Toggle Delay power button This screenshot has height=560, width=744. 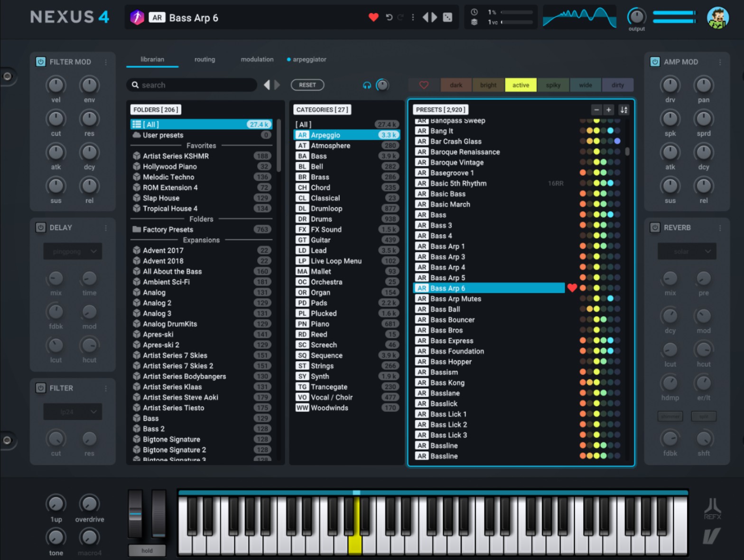pyautogui.click(x=41, y=228)
